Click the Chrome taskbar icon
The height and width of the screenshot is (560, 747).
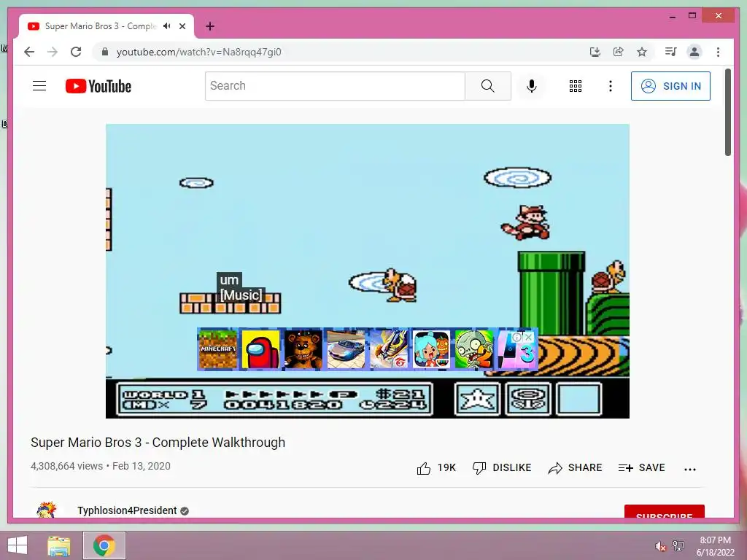coord(104,545)
